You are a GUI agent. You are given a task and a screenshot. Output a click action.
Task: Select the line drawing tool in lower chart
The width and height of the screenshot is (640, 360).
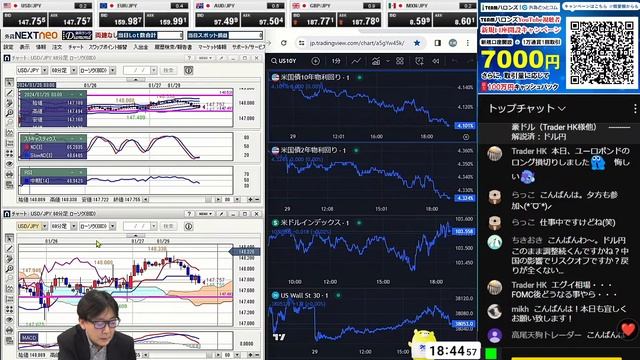(9, 249)
